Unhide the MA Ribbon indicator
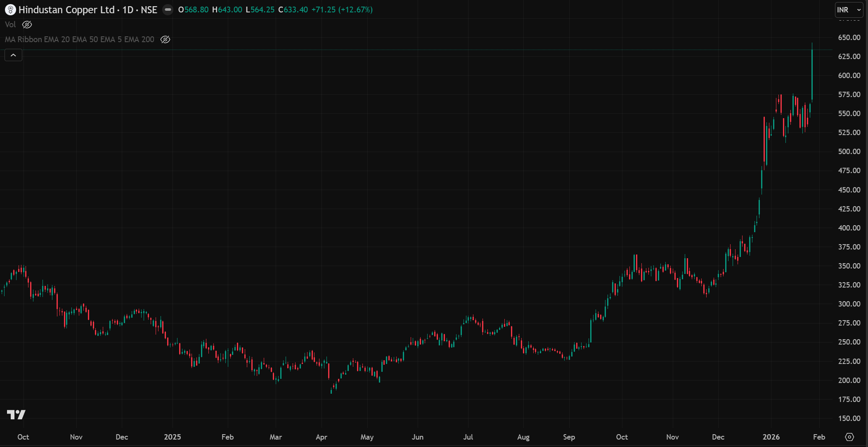868x447 pixels. point(165,40)
